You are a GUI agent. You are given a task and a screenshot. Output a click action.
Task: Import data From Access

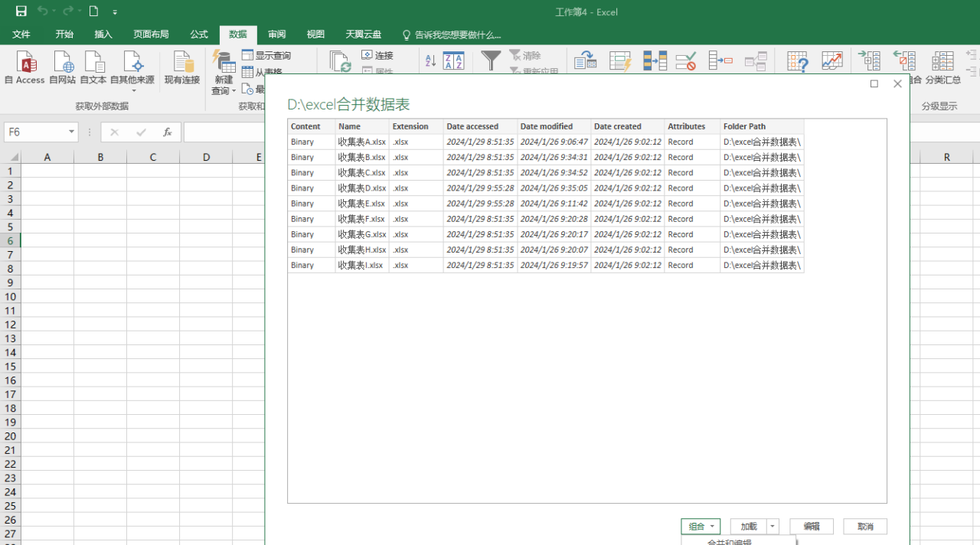pos(25,67)
